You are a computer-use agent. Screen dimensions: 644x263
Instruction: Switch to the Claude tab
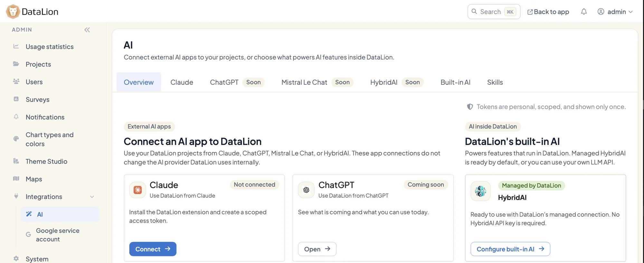click(182, 82)
